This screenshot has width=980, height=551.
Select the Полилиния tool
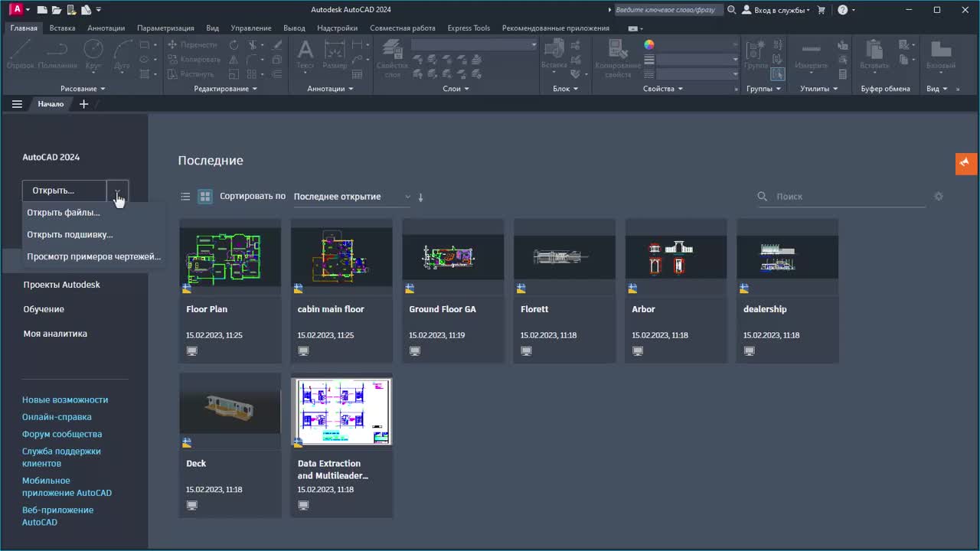(57, 55)
